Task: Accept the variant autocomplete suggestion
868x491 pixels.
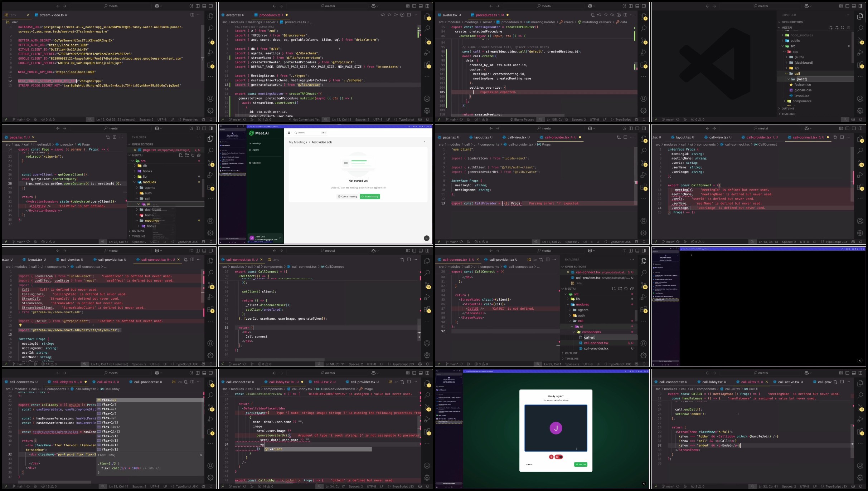Action: 318,449
